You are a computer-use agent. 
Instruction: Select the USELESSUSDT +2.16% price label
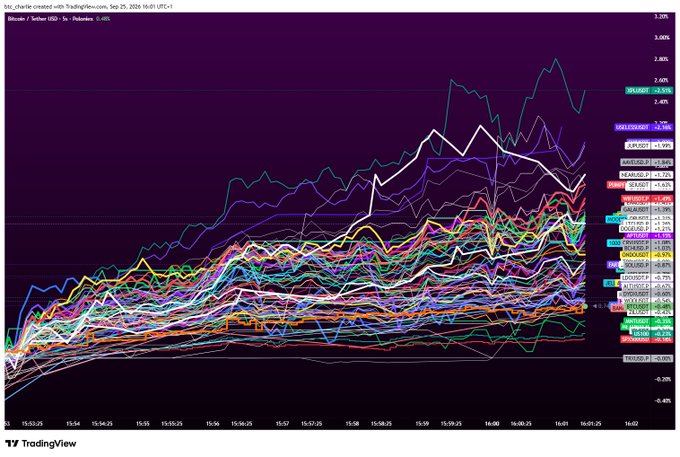click(644, 127)
